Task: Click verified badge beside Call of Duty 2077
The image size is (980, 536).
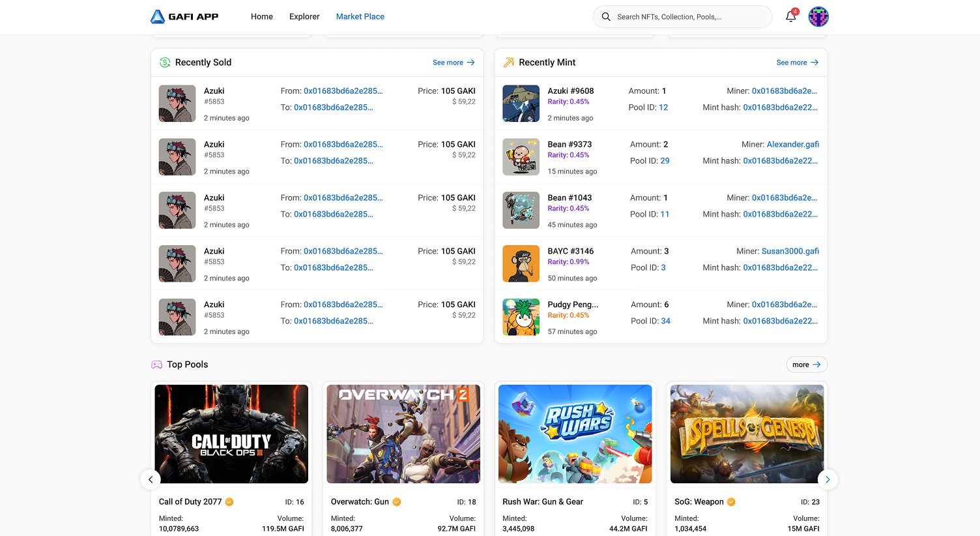Action: click(x=229, y=502)
